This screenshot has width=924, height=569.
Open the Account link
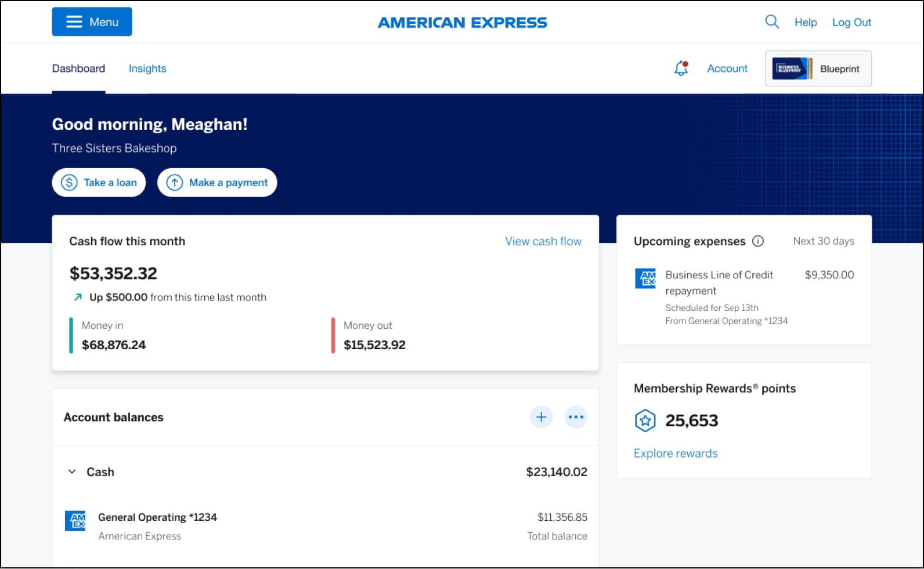point(727,68)
